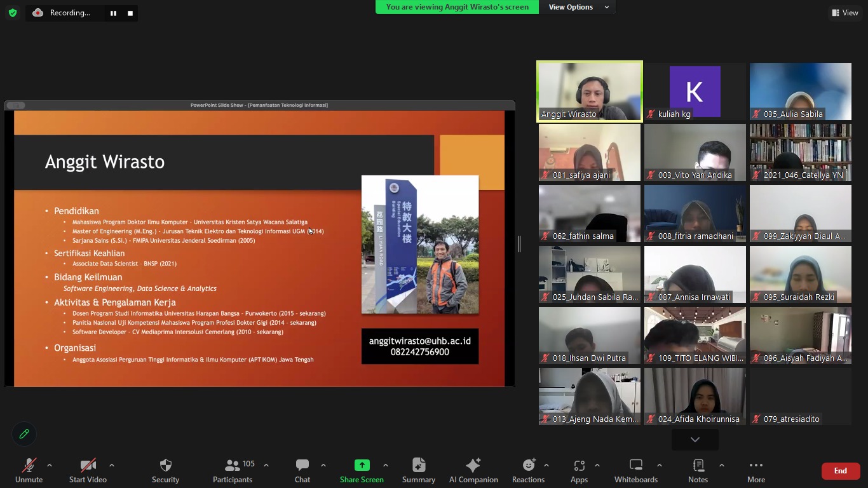Select 087_Annisa Irnawati video tile
Screen dimensions: 868x488
pos(695,274)
